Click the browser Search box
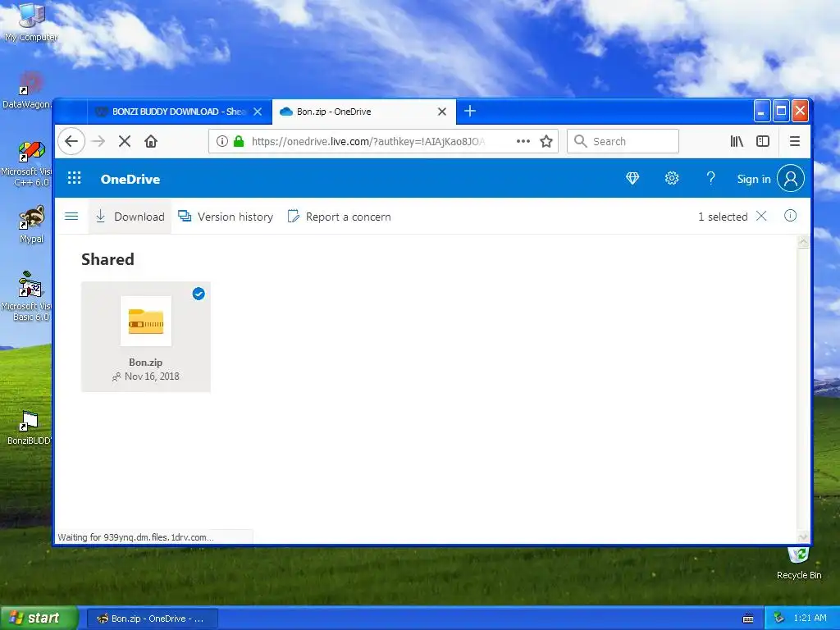This screenshot has height=630, width=840. tap(623, 141)
